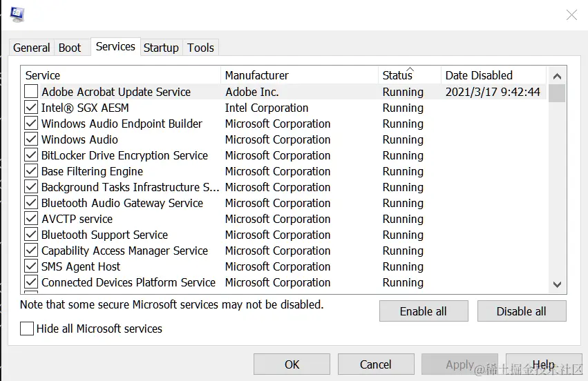This screenshot has height=381, width=588.
Task: Close the System Configuration window
Action: click(x=571, y=15)
